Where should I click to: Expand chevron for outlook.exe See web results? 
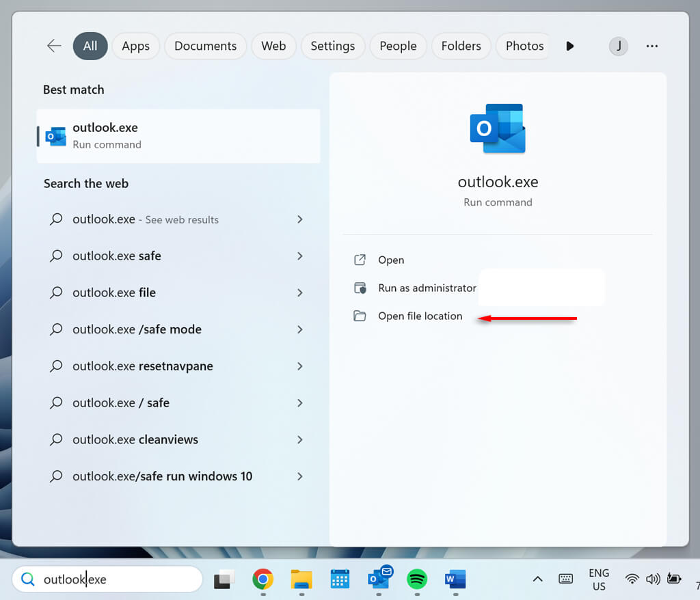(x=300, y=219)
